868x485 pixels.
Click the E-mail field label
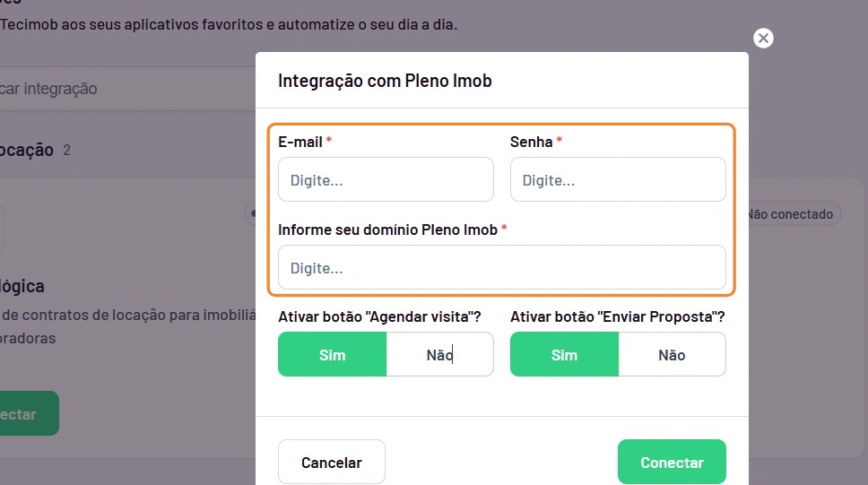coord(300,143)
